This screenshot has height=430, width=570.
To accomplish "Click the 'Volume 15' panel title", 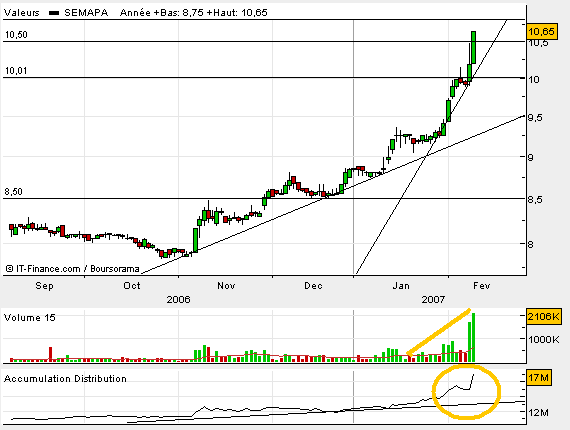I will coord(30,318).
